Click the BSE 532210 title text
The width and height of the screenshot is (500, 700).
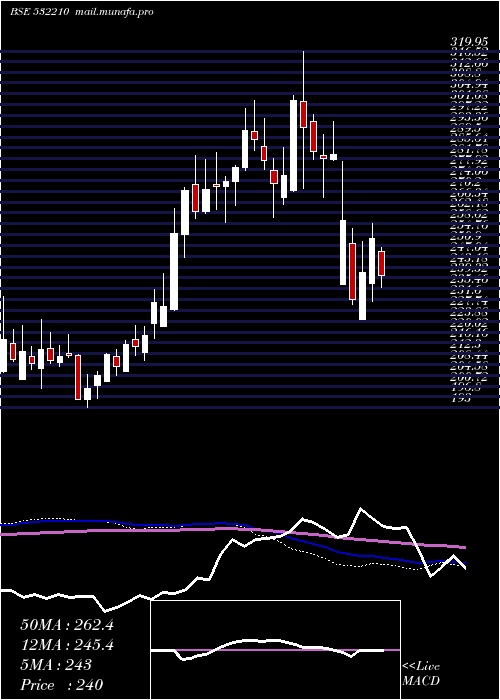click(x=39, y=12)
